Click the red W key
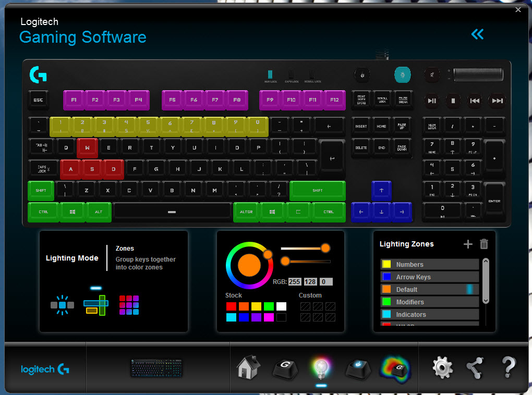 coord(87,148)
